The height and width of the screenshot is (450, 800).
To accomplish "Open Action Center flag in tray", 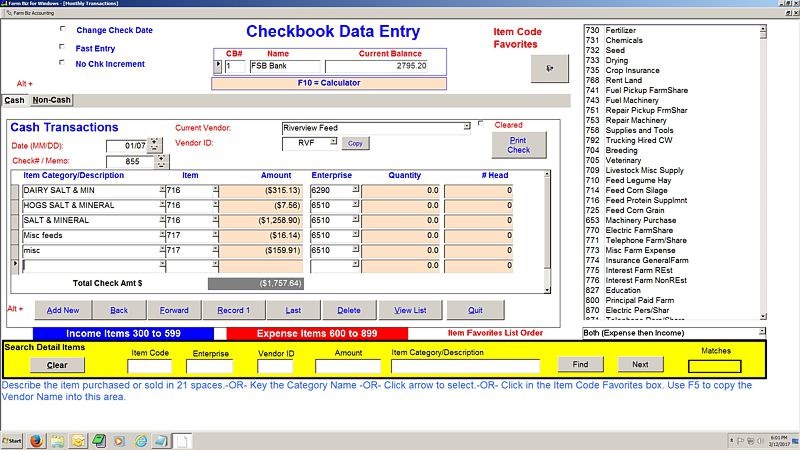I will [x=741, y=441].
